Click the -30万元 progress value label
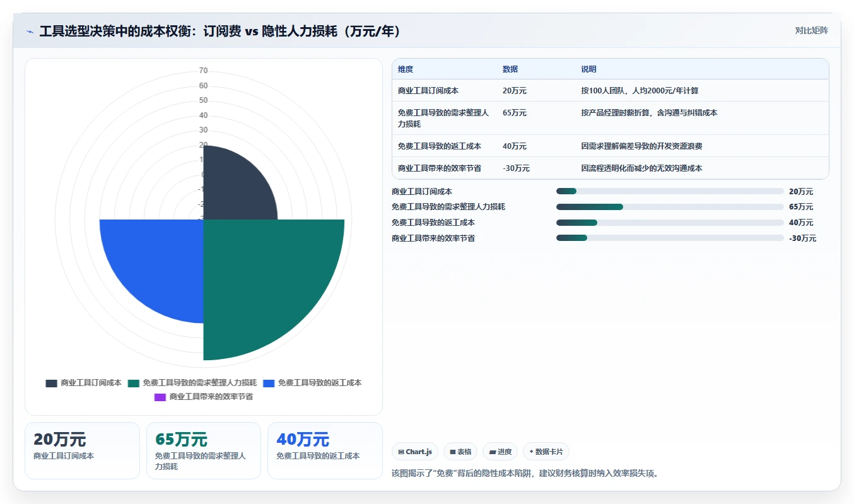The width and height of the screenshot is (854, 504). [802, 238]
